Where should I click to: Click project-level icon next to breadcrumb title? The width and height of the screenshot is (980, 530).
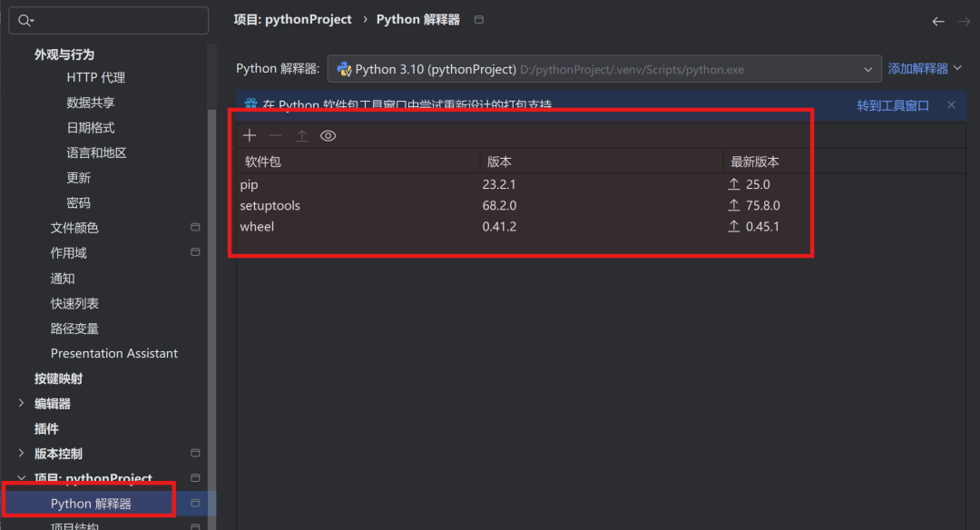479,19
